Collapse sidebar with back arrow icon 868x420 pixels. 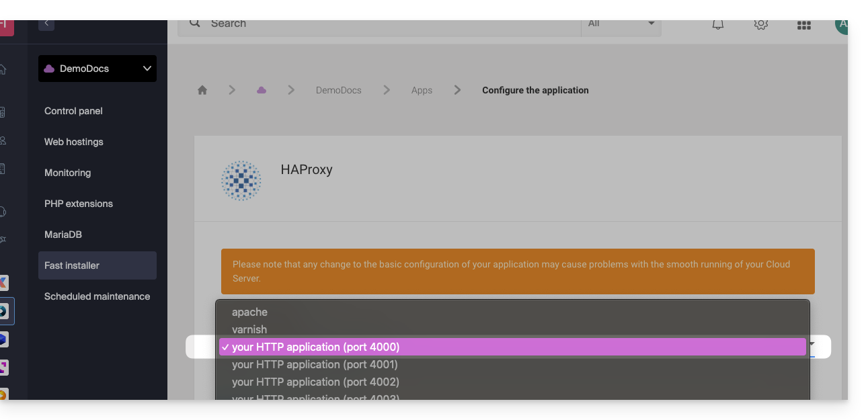click(x=46, y=24)
